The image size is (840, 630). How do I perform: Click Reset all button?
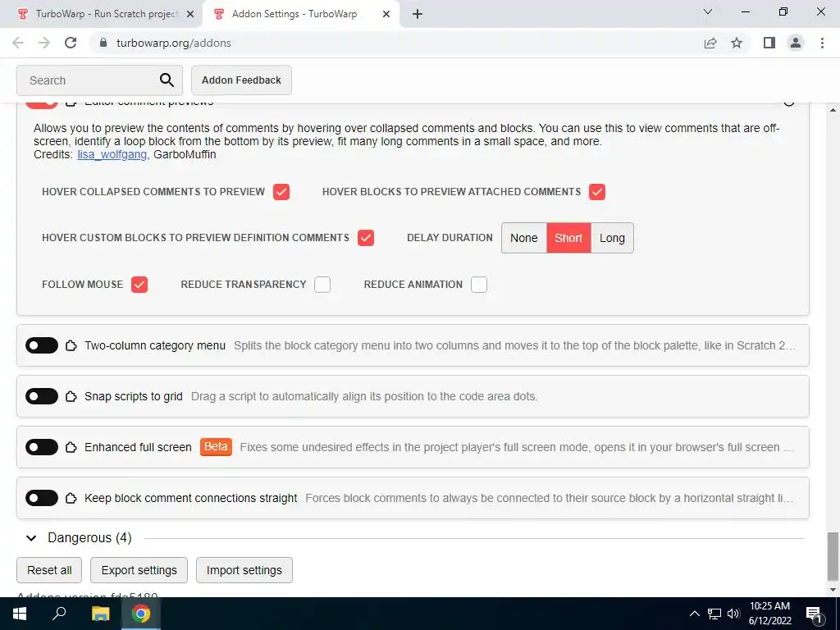click(x=49, y=570)
